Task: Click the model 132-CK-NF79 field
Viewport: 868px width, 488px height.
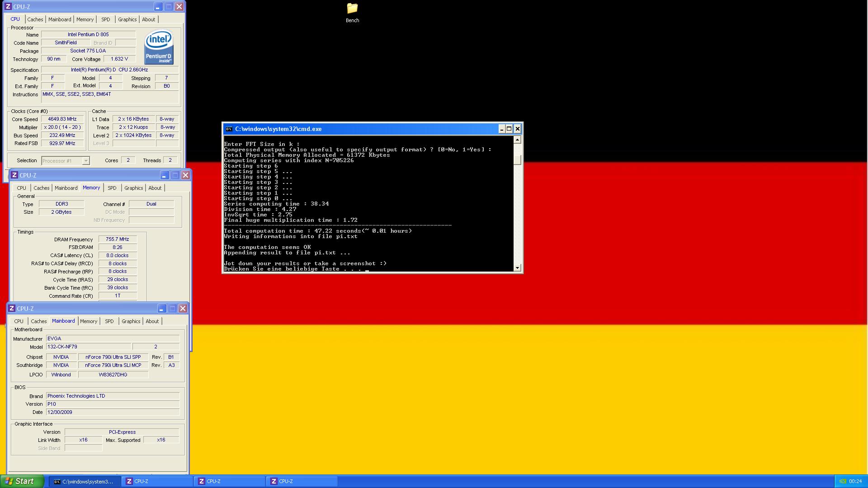Action: (89, 347)
